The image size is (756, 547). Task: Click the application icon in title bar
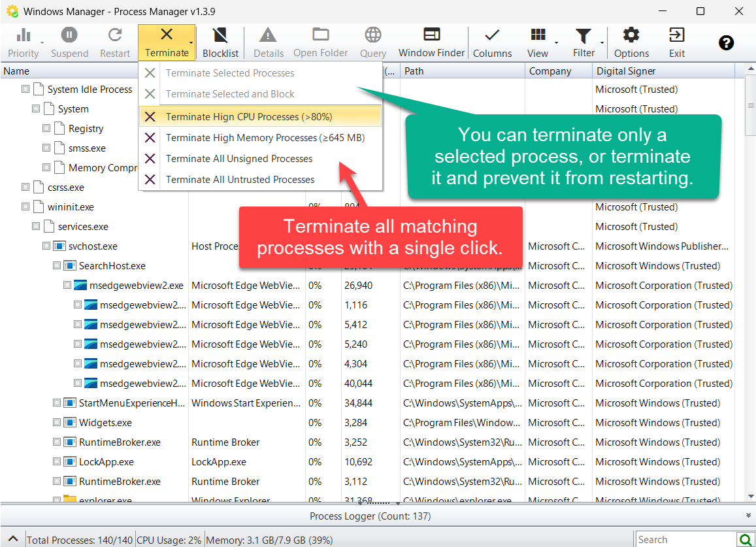(12, 11)
